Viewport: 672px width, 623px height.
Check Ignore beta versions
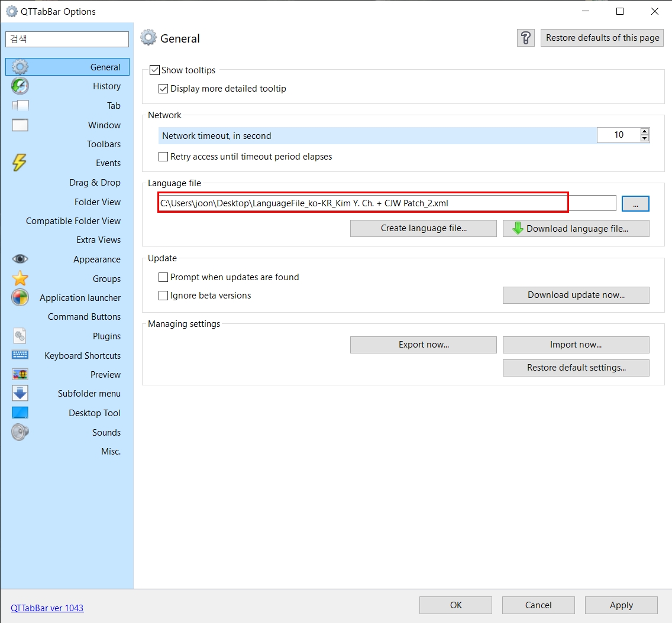(163, 296)
